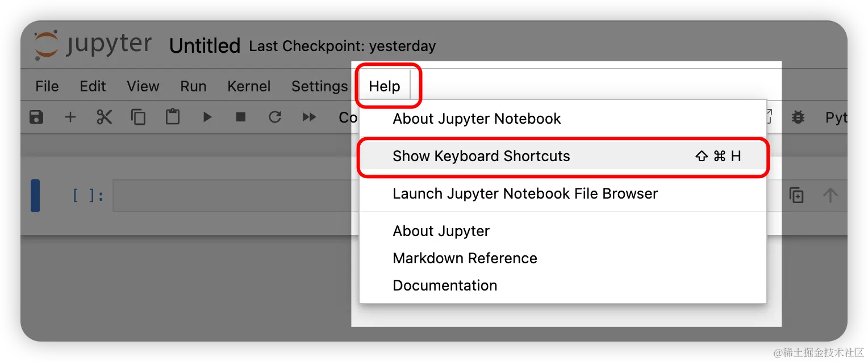
Task: Open the File menu
Action: [47, 86]
